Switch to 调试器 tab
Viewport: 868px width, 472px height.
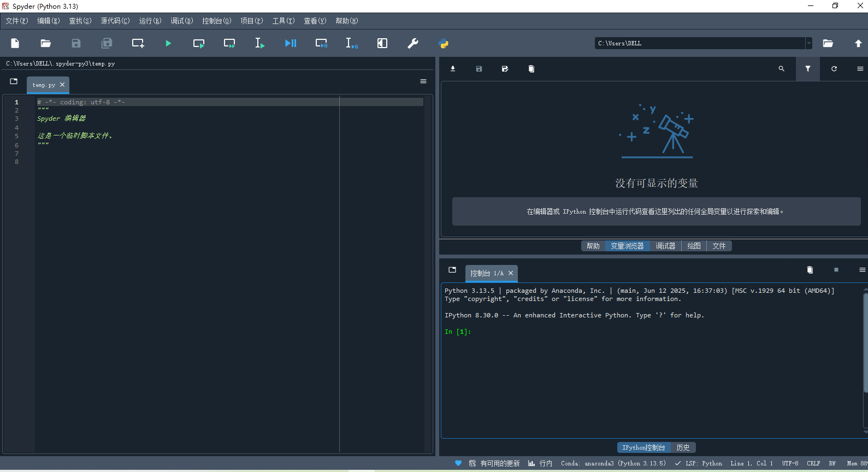(665, 246)
